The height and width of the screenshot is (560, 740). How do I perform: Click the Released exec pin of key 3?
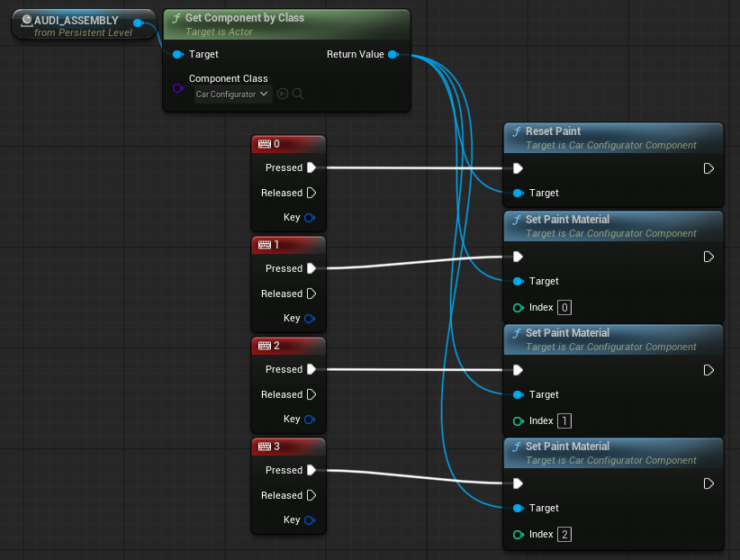311,495
